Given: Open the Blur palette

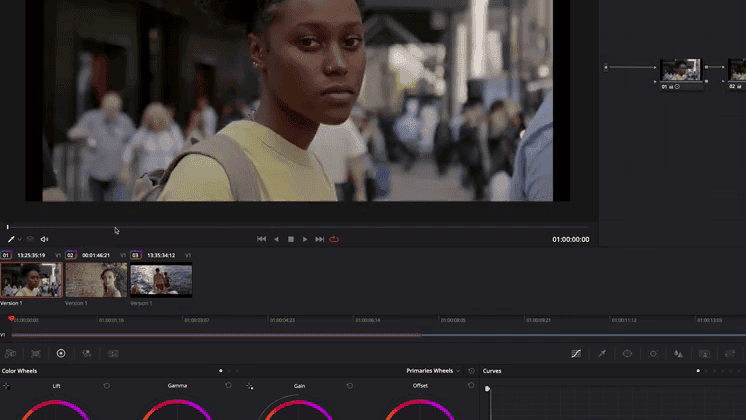Looking at the screenshot, I should pyautogui.click(x=678, y=353).
